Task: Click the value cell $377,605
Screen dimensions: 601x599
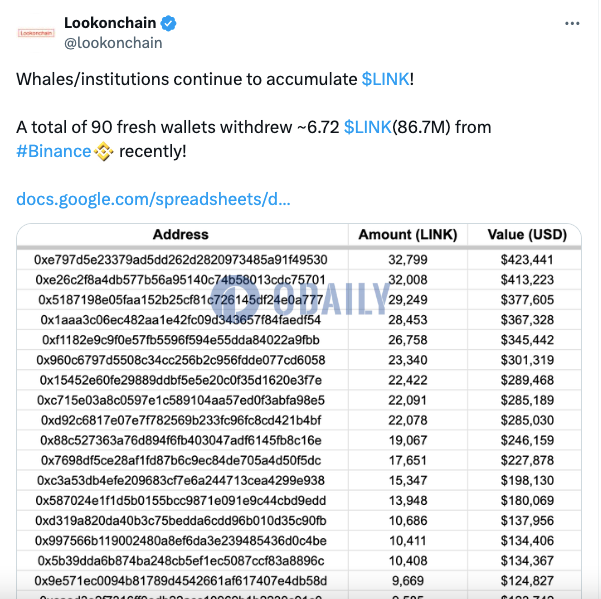Action: (527, 300)
